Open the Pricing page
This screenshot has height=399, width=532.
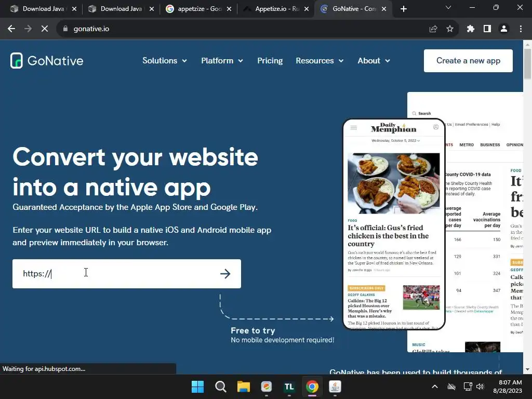coord(270,61)
